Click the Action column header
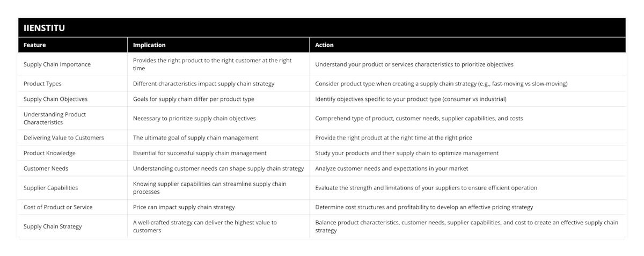644x256 pixels. pos(324,45)
